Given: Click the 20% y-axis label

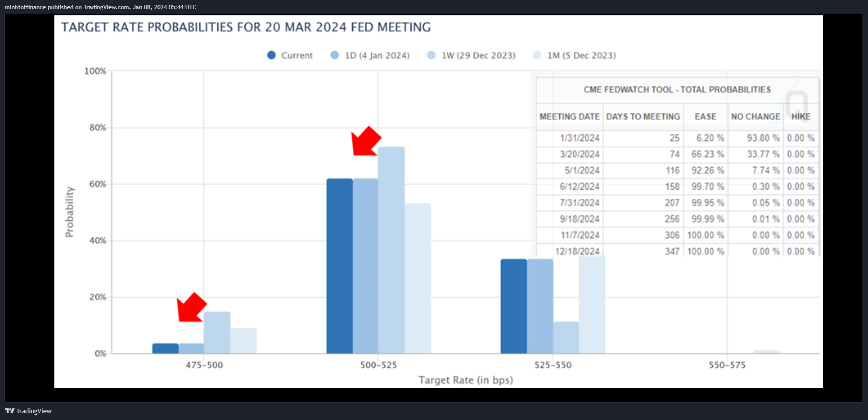Looking at the screenshot, I should click(x=98, y=297).
